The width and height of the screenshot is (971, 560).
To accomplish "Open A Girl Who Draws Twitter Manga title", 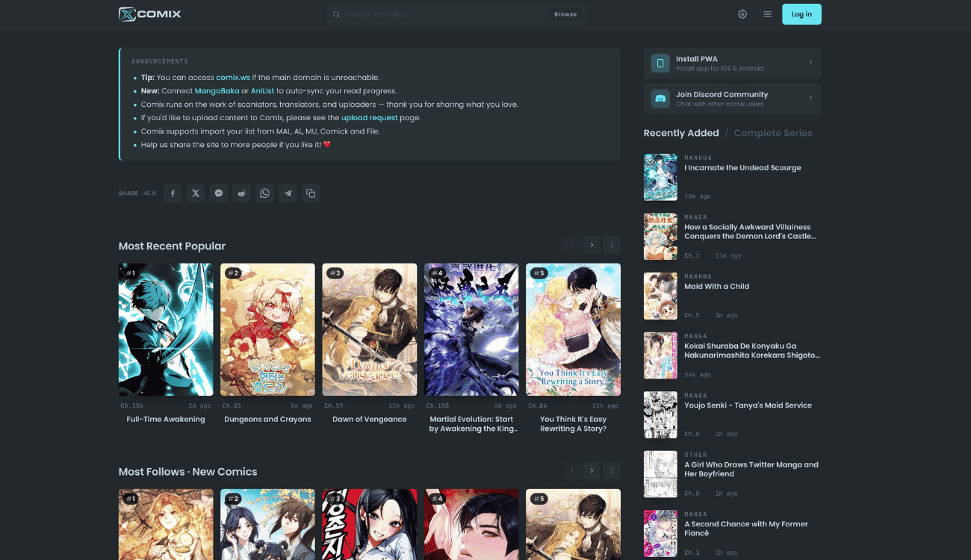I will tap(751, 469).
